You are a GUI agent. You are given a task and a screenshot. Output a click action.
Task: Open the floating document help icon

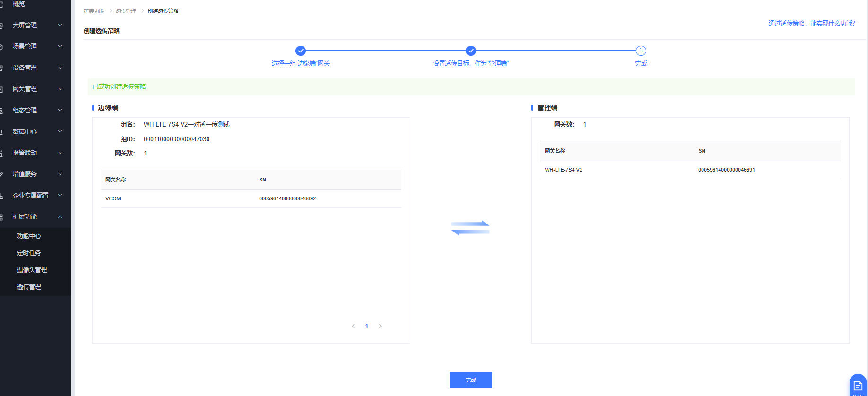point(858,386)
